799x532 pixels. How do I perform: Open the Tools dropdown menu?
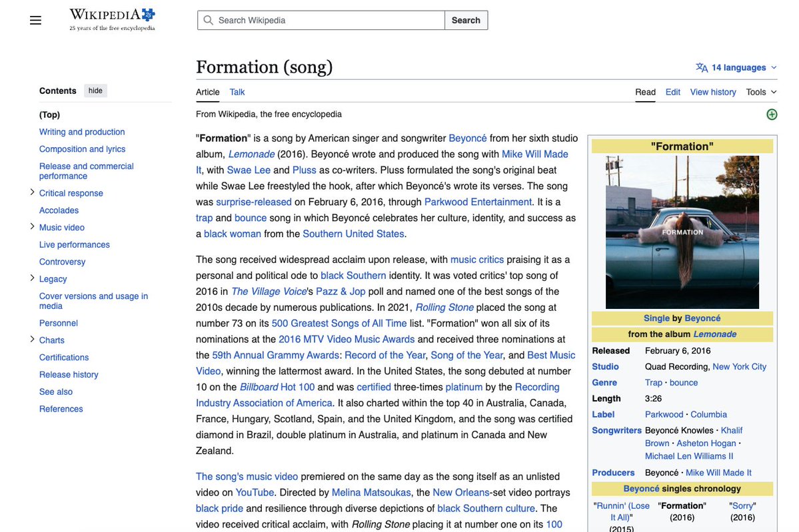click(761, 92)
